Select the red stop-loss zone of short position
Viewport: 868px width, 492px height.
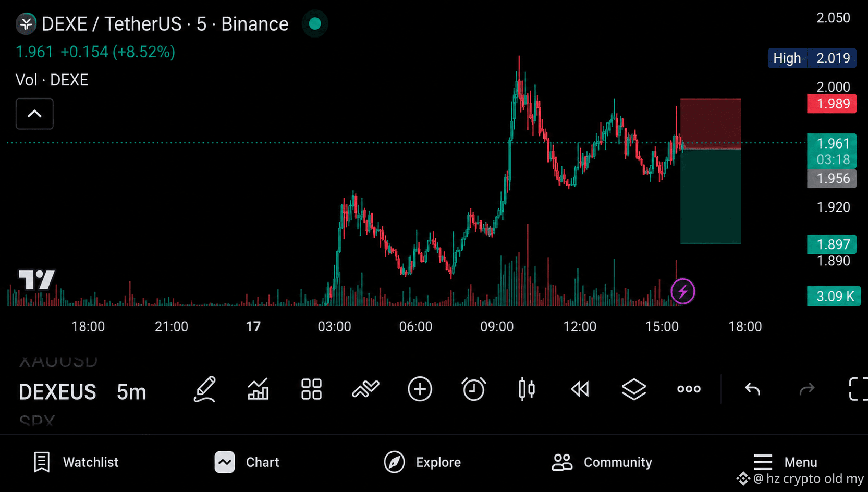[711, 124]
